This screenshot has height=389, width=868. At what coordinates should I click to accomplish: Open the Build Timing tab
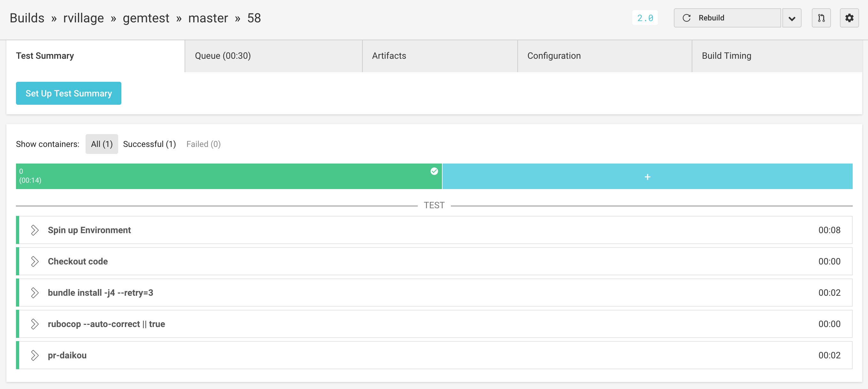[x=727, y=56]
